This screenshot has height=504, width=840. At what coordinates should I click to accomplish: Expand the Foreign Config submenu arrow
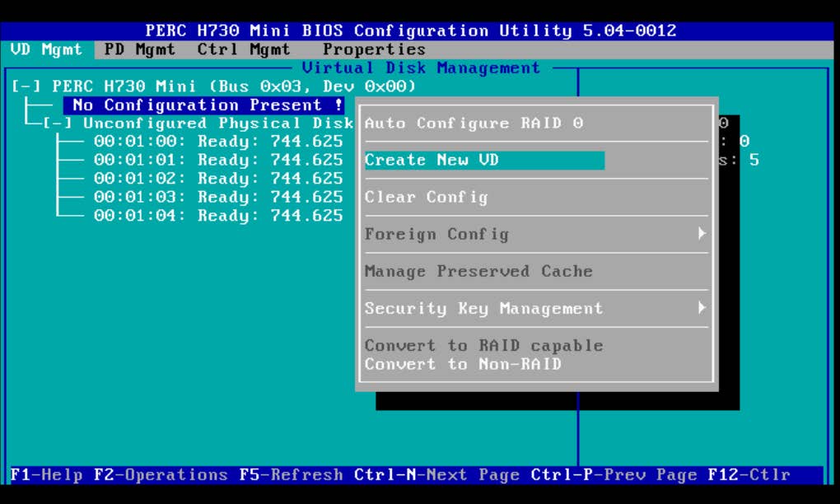pyautogui.click(x=702, y=234)
